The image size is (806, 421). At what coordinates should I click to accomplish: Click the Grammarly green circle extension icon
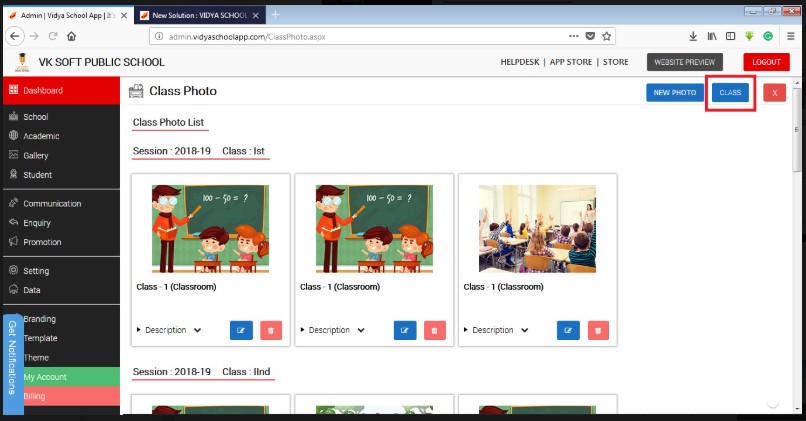click(x=768, y=36)
